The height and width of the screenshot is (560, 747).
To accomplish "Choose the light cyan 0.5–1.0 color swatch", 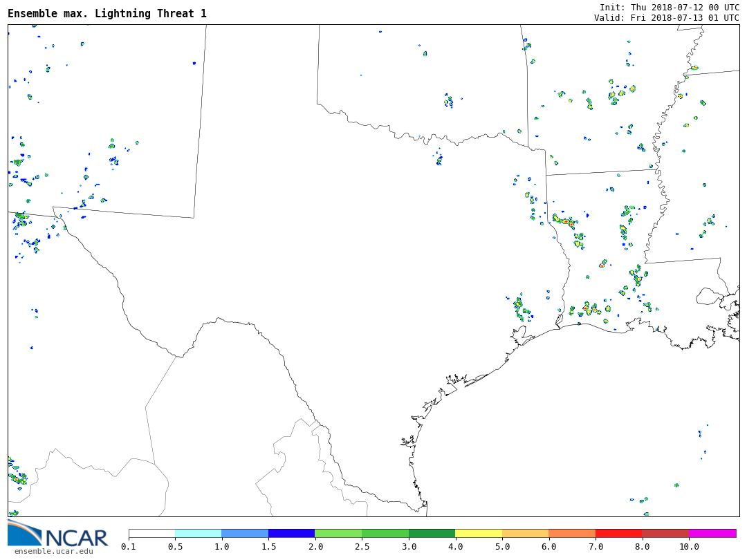I will click(x=198, y=534).
